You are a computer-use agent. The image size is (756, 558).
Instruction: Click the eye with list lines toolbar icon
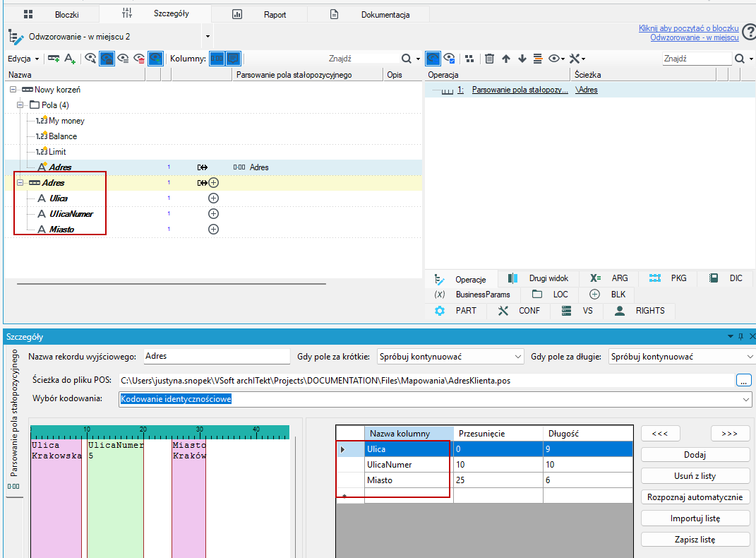(123, 59)
